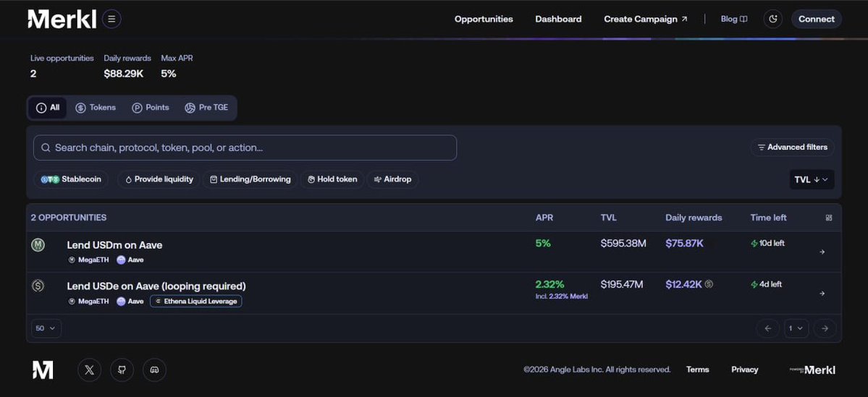868x397 pixels.
Task: Select the Points tab
Action: tap(151, 108)
